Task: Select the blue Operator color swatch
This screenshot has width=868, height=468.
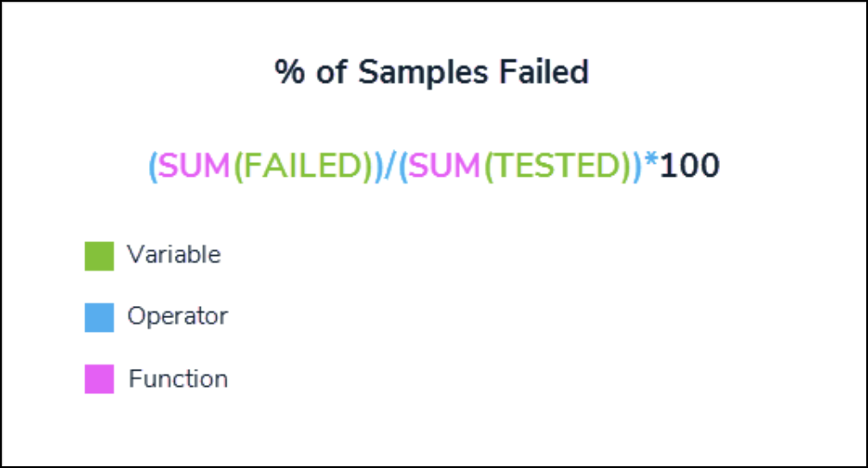Action: pyautogui.click(x=99, y=317)
